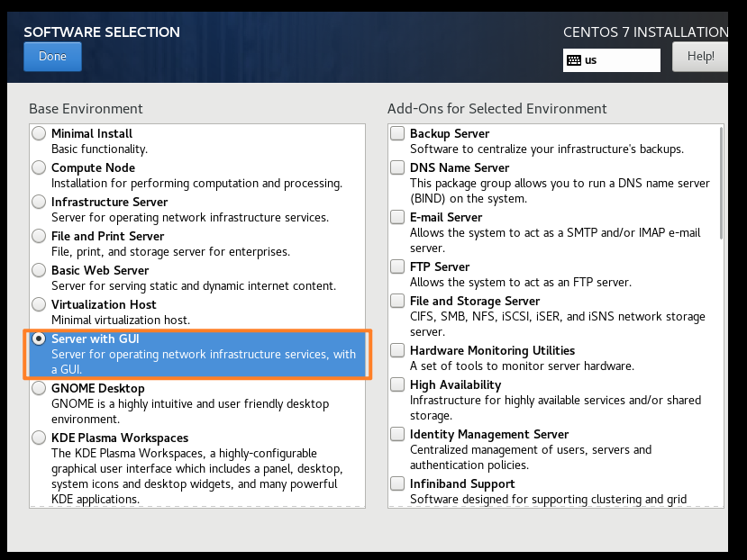Click the GNOME Desktop description text

pyautogui.click(x=190, y=411)
